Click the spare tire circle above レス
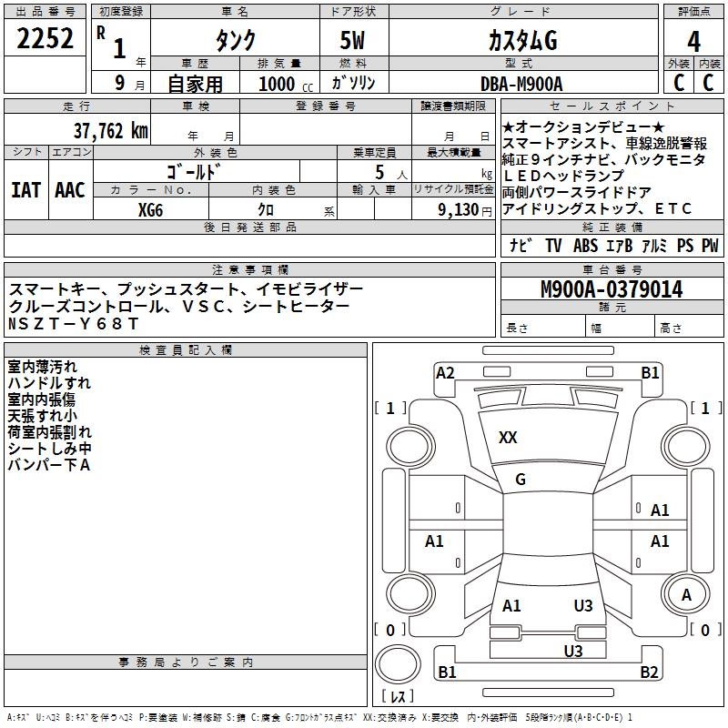The width and height of the screenshot is (728, 728). tap(398, 664)
